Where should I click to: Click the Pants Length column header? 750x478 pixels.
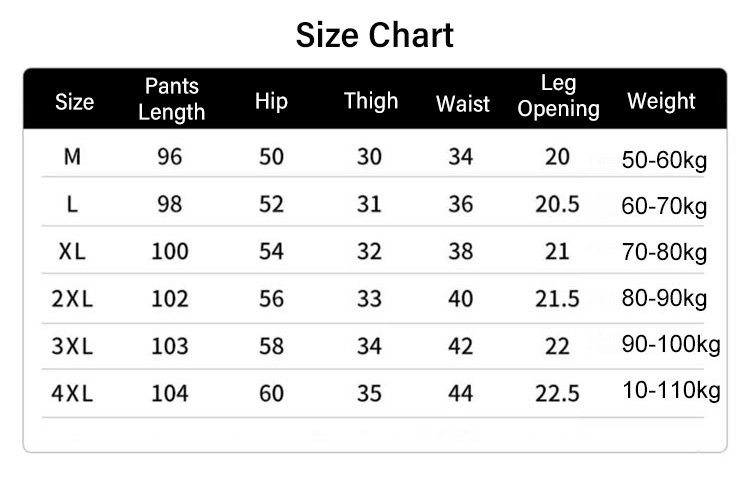pyautogui.click(x=171, y=99)
